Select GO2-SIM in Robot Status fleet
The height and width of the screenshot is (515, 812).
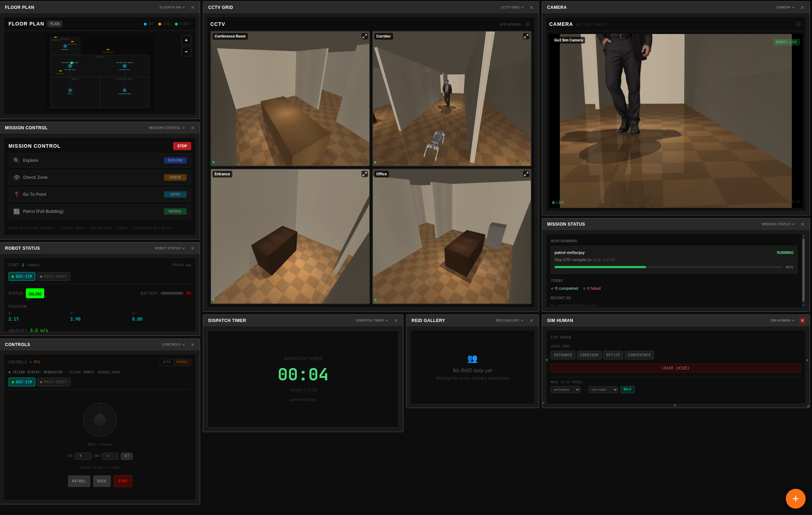(x=22, y=277)
